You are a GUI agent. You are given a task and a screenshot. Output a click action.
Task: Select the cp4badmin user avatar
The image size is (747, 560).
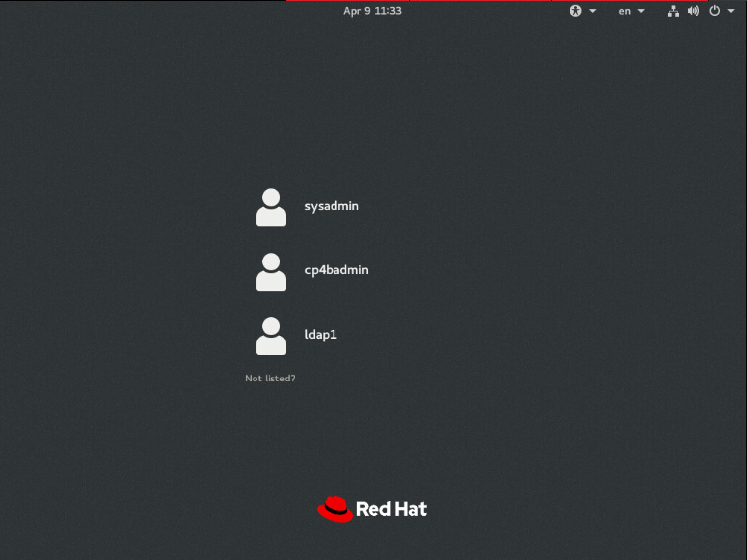[x=271, y=271]
